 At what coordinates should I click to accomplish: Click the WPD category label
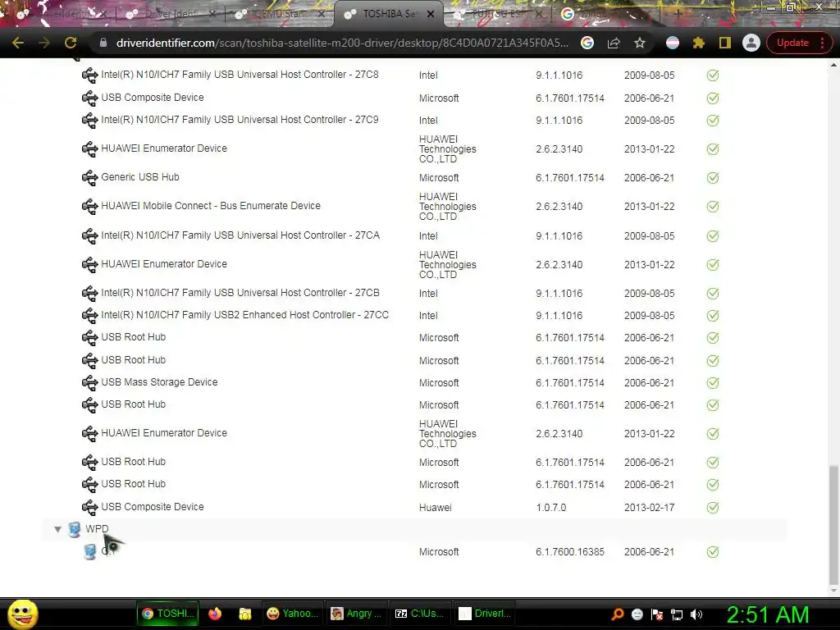point(97,529)
